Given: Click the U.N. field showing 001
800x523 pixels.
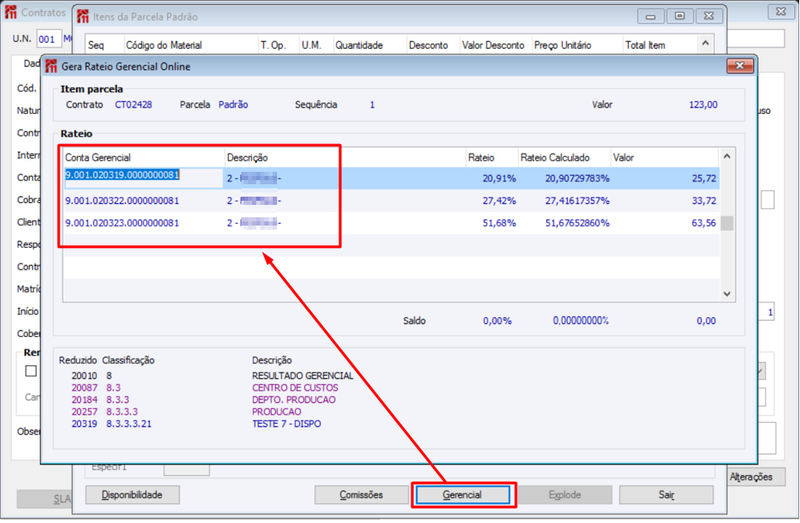Looking at the screenshot, I should [x=48, y=39].
